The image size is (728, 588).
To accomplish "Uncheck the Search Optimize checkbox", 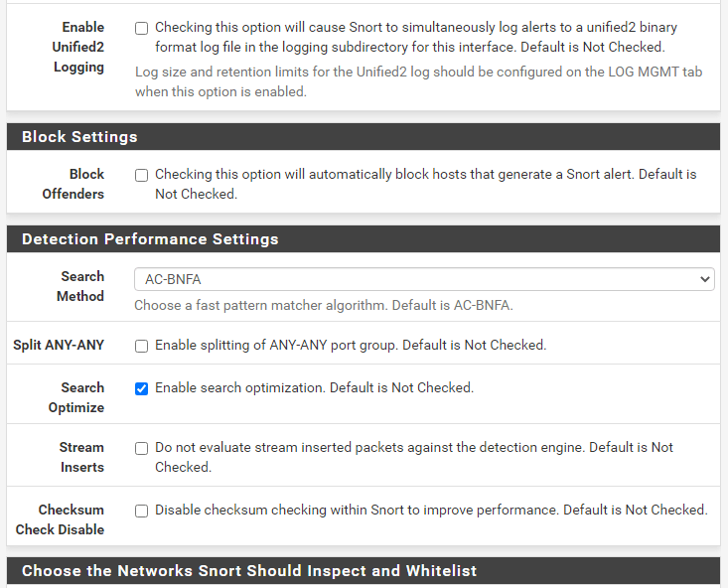I will 141,388.
